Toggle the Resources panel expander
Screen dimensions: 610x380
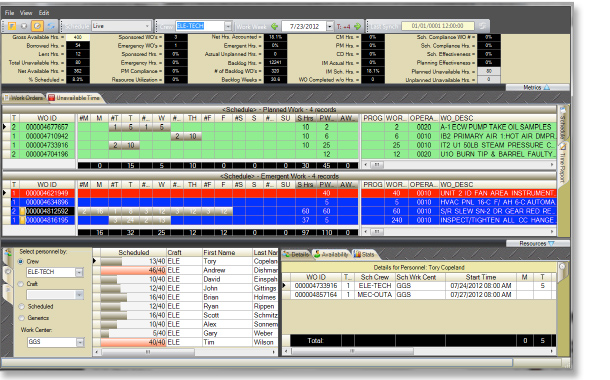(x=537, y=243)
